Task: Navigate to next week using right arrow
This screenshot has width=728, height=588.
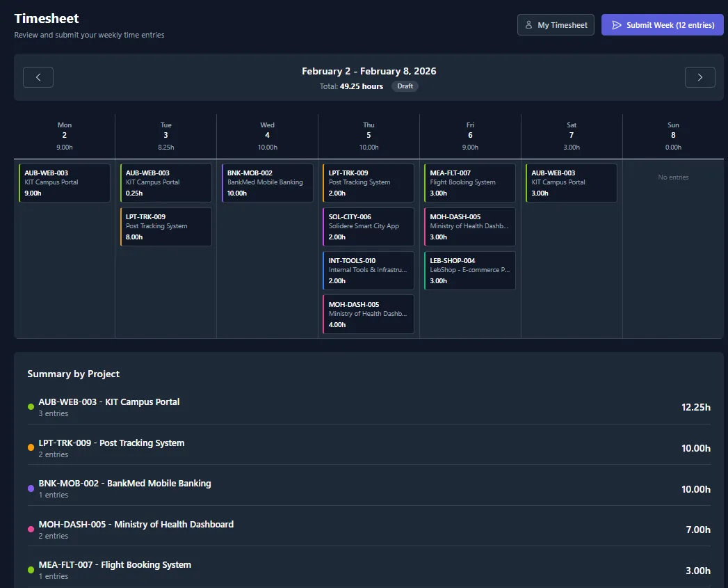Action: (x=699, y=77)
